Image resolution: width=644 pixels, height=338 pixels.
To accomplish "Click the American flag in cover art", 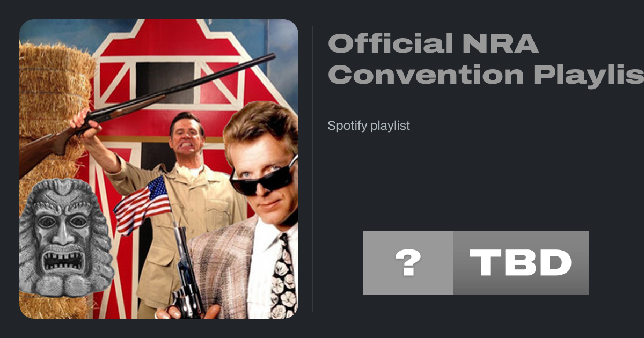I will tap(142, 205).
